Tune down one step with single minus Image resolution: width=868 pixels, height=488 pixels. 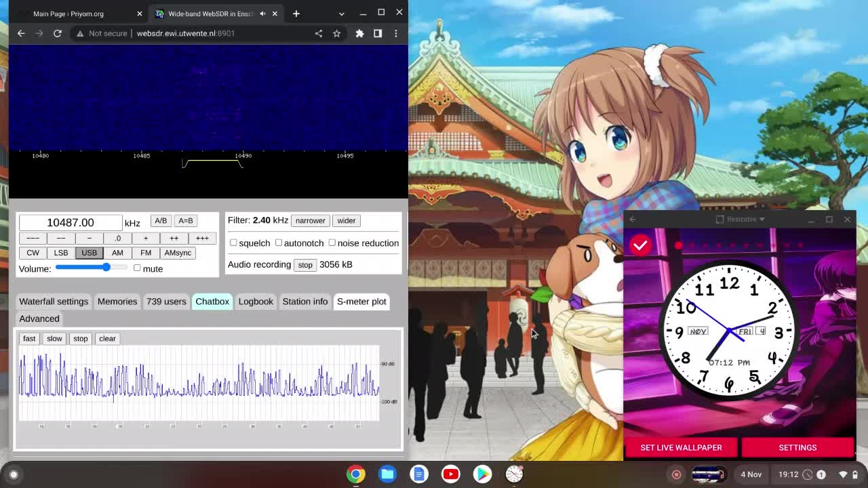89,239
